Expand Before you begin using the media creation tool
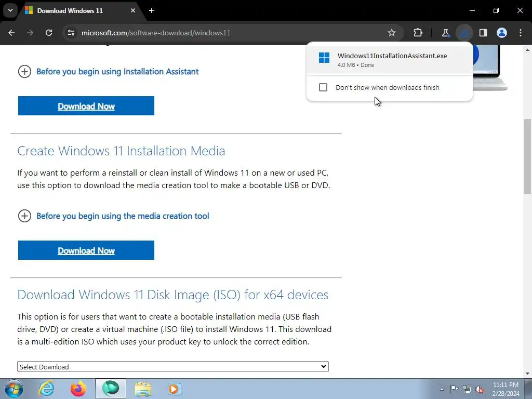Screen dimensions: 532x399 (114, 216)
